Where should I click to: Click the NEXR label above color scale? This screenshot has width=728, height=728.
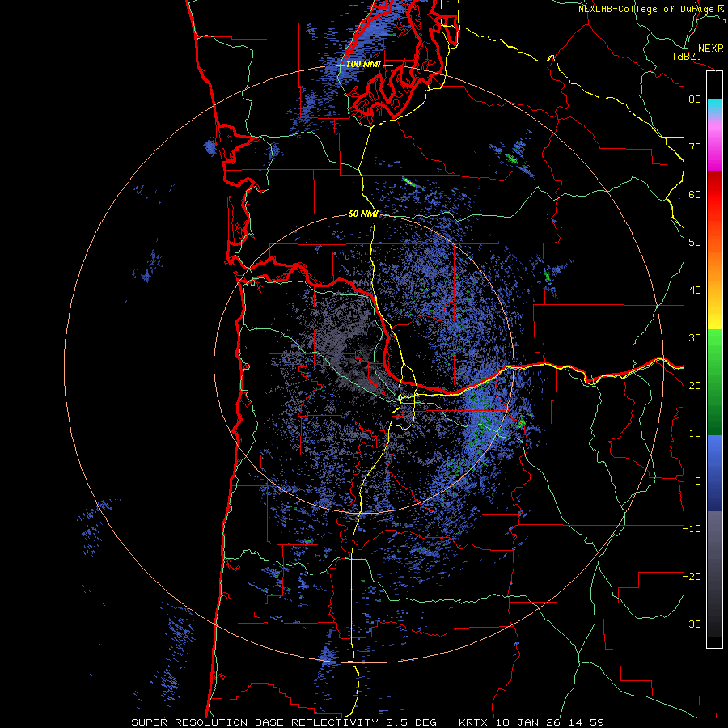pyautogui.click(x=710, y=49)
